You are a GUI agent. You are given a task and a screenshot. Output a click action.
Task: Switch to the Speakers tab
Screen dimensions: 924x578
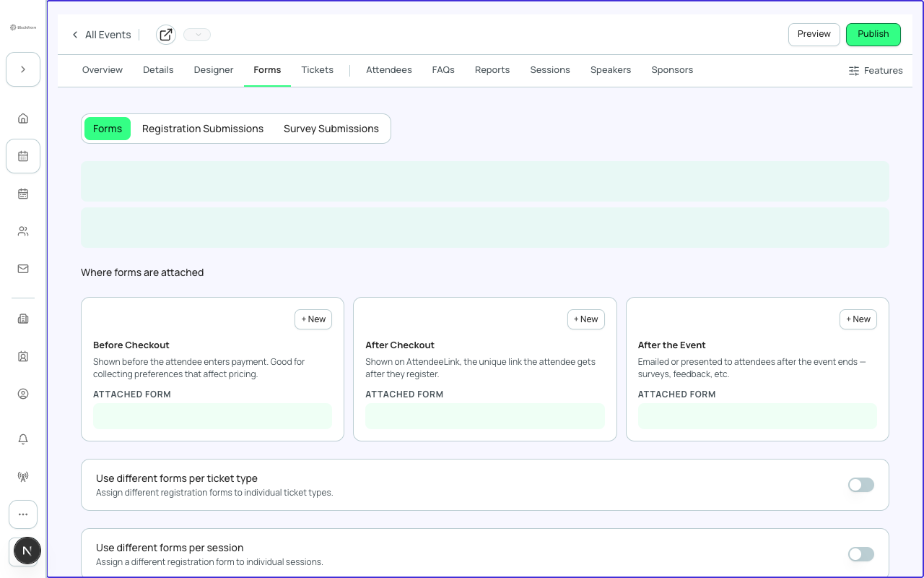tap(611, 70)
